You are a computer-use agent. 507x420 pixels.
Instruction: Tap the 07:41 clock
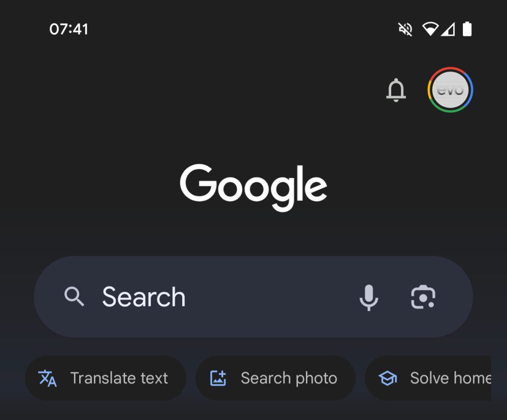69,29
